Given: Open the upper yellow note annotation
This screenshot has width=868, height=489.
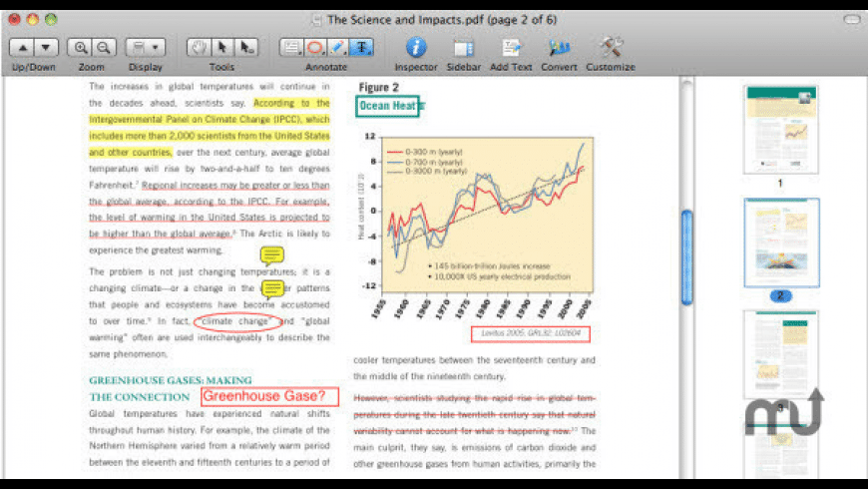Looking at the screenshot, I should tap(271, 255).
